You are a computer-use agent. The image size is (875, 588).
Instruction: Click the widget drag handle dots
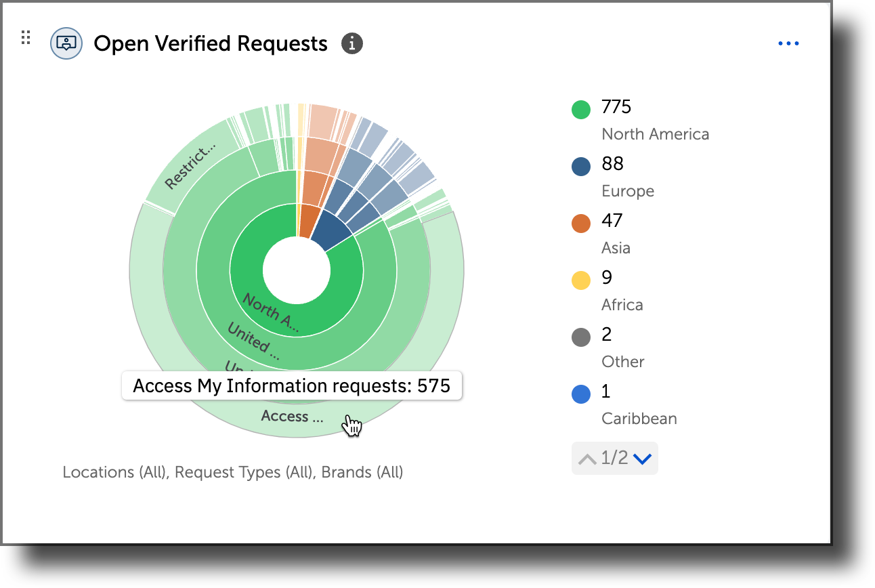point(26,37)
